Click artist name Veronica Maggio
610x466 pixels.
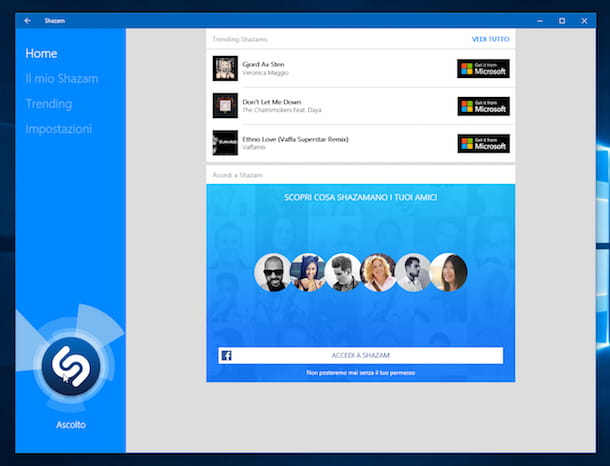tap(265, 73)
